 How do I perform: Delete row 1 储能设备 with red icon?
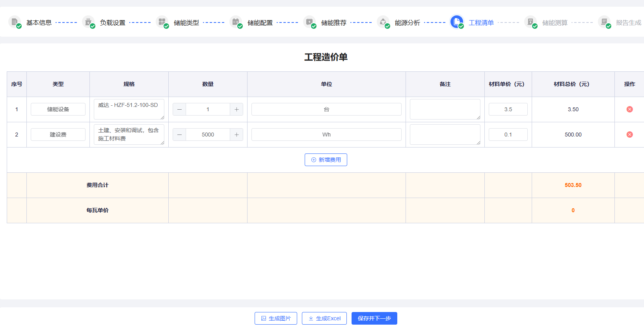point(629,109)
